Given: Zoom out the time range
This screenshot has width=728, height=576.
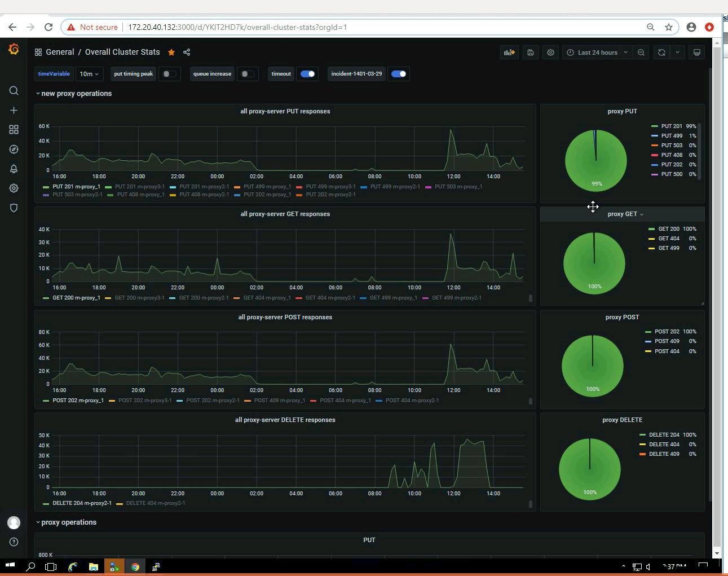Looking at the screenshot, I should [x=641, y=52].
